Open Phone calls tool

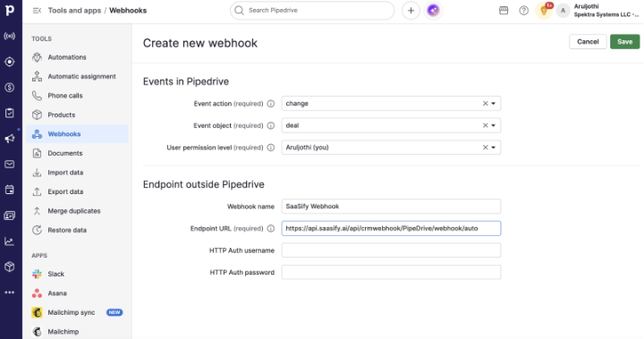(77, 96)
